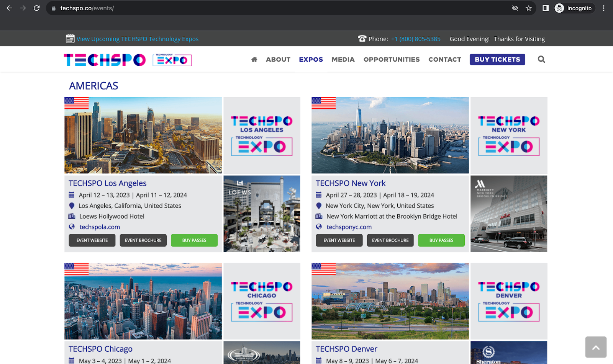Click calendar icon beside April 27 – 28, 2023
Image resolution: width=613 pixels, height=364 pixels.
pyautogui.click(x=318, y=195)
